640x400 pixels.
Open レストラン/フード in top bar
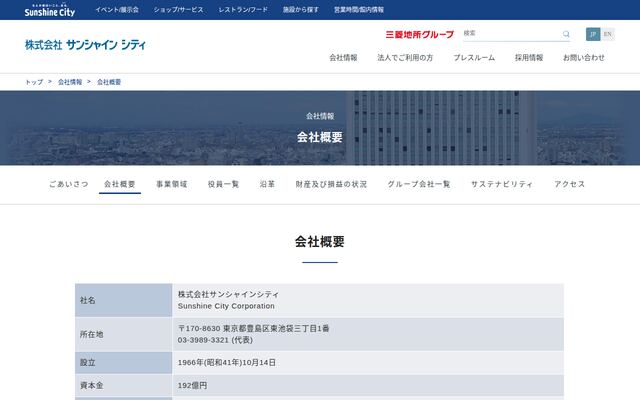(x=243, y=9)
